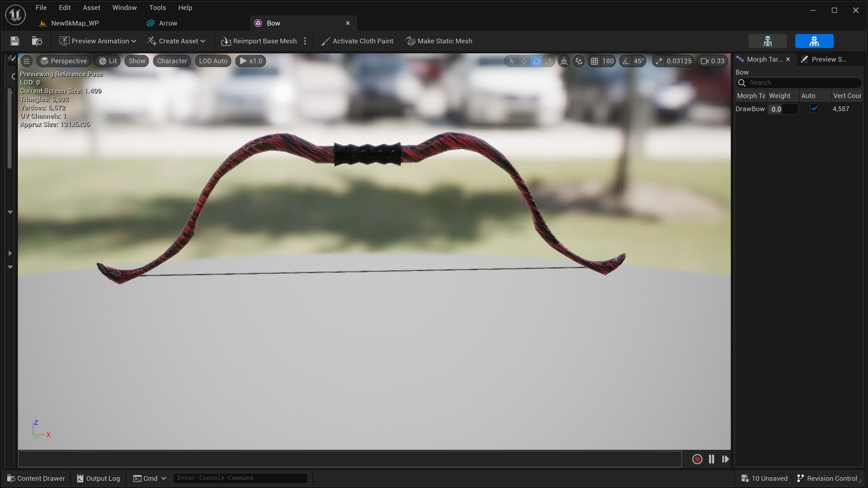Step forward one frame

726,459
